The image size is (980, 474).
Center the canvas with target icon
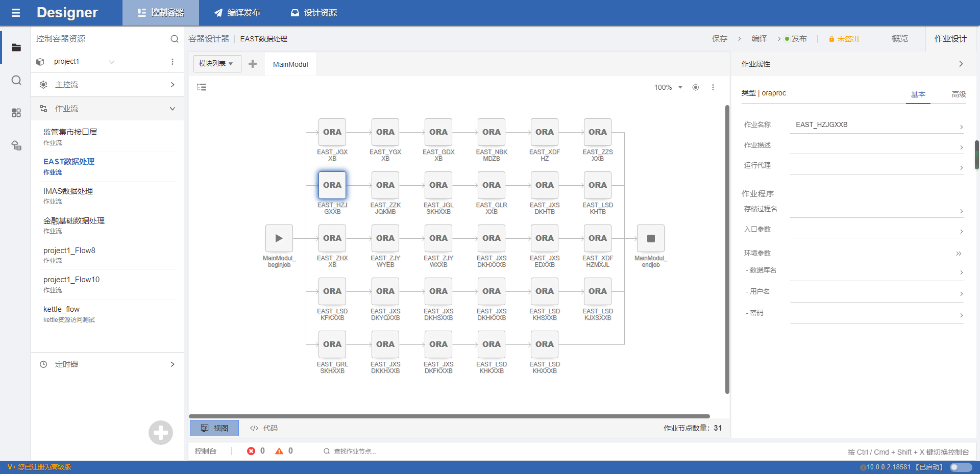[x=695, y=87]
